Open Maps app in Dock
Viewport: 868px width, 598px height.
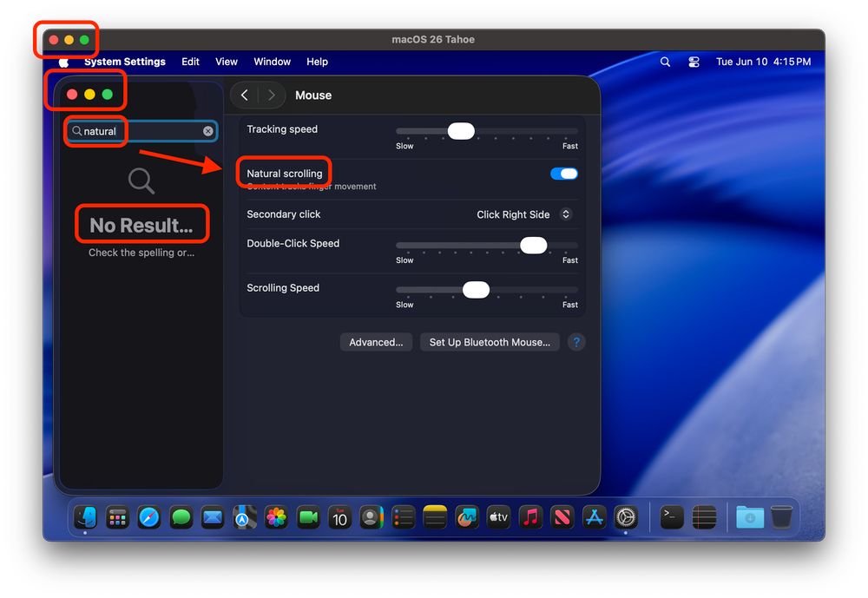click(244, 517)
